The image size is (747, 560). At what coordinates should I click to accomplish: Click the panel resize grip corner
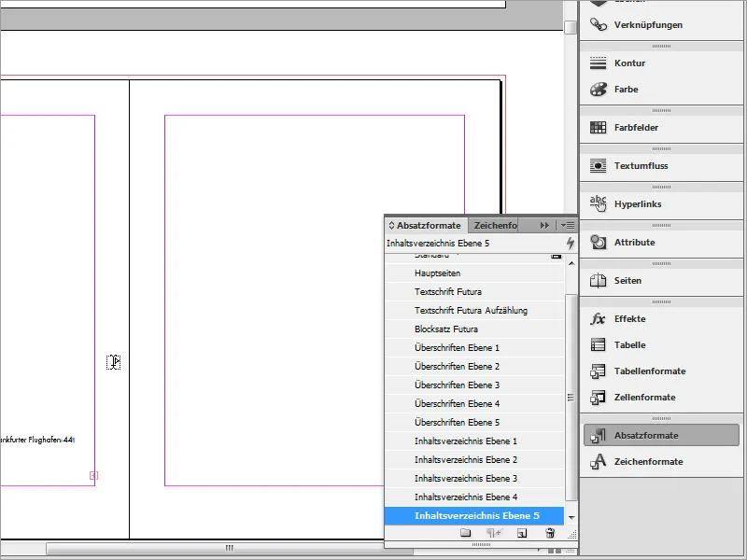572,534
